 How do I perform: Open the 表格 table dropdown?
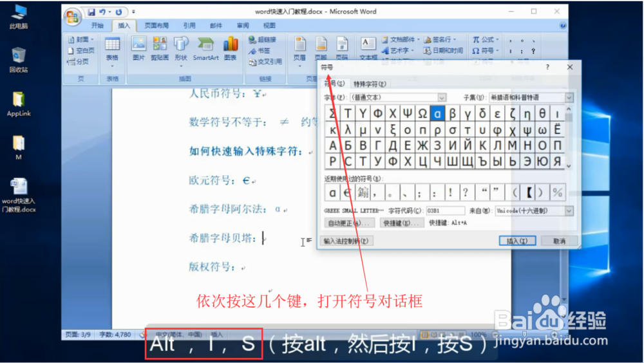coord(112,51)
